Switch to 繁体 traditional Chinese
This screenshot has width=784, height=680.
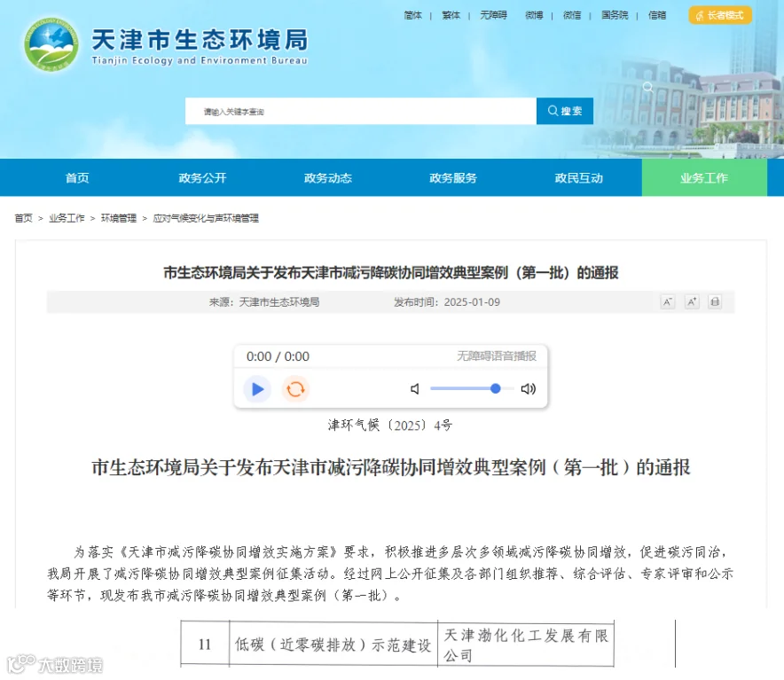click(x=451, y=15)
